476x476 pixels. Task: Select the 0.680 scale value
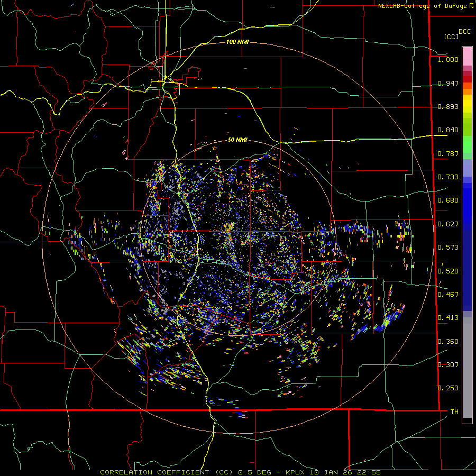448,200
